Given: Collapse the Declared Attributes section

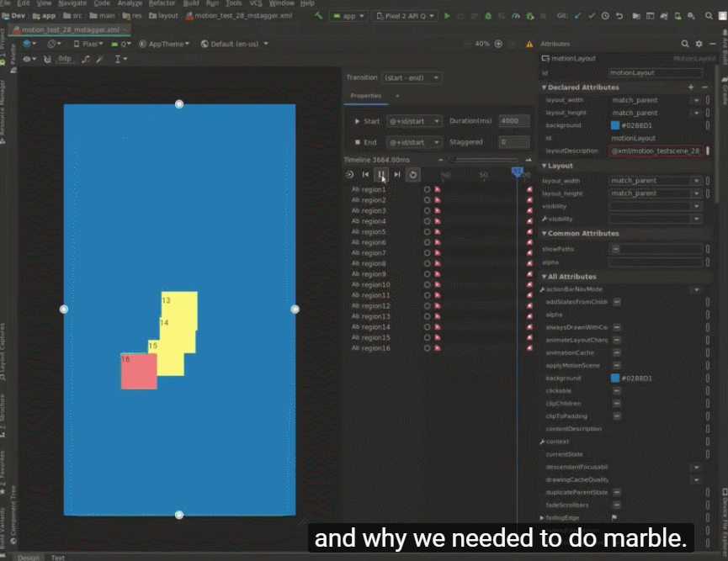Looking at the screenshot, I should [545, 87].
